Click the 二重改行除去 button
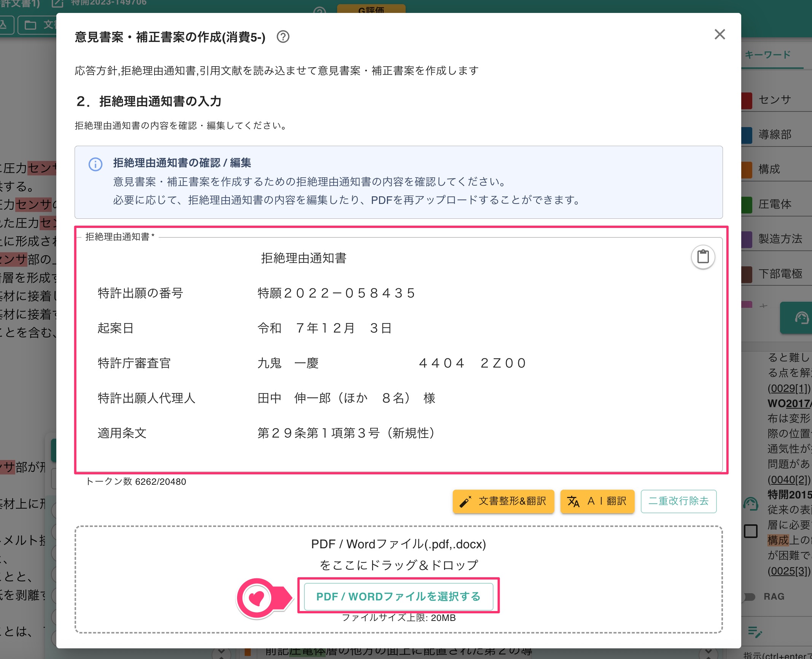The image size is (812, 659). click(x=678, y=501)
